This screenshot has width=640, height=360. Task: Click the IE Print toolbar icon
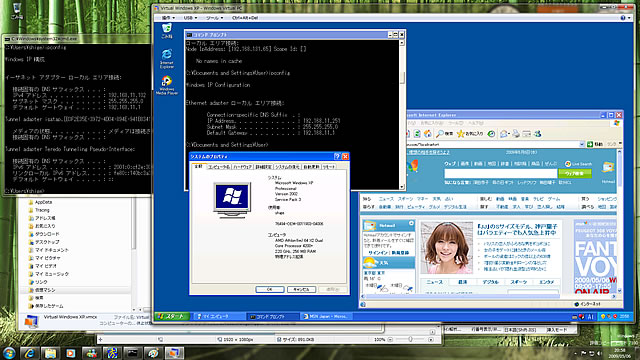[516, 133]
